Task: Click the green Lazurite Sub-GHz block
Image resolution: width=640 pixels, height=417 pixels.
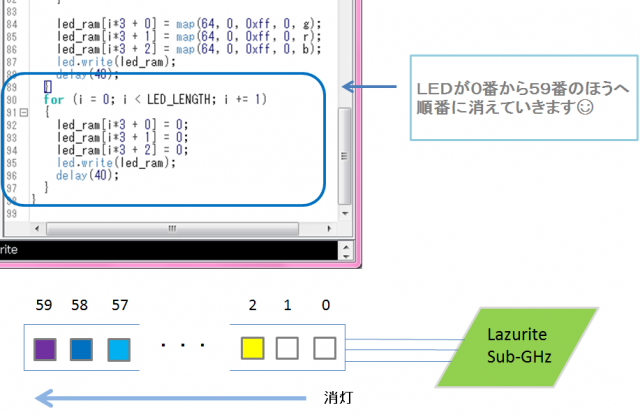Action: click(518, 347)
